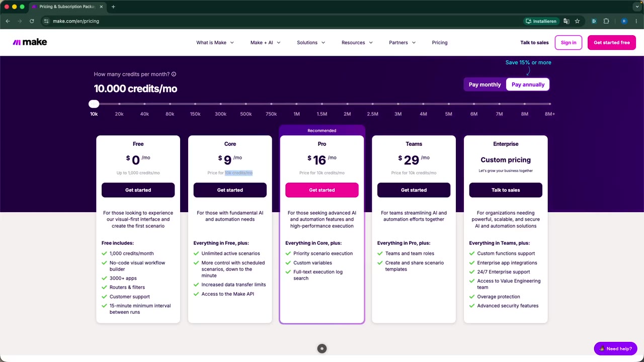This screenshot has width=644, height=362.
Task: Click the 10.000 credits/mo heading
Action: coord(135,88)
